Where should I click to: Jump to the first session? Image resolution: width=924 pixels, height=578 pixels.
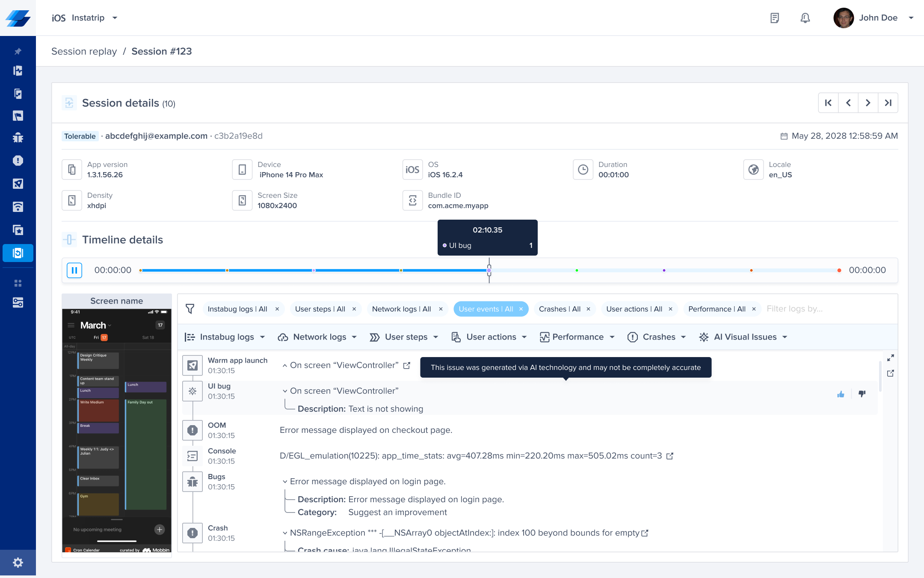coord(828,103)
